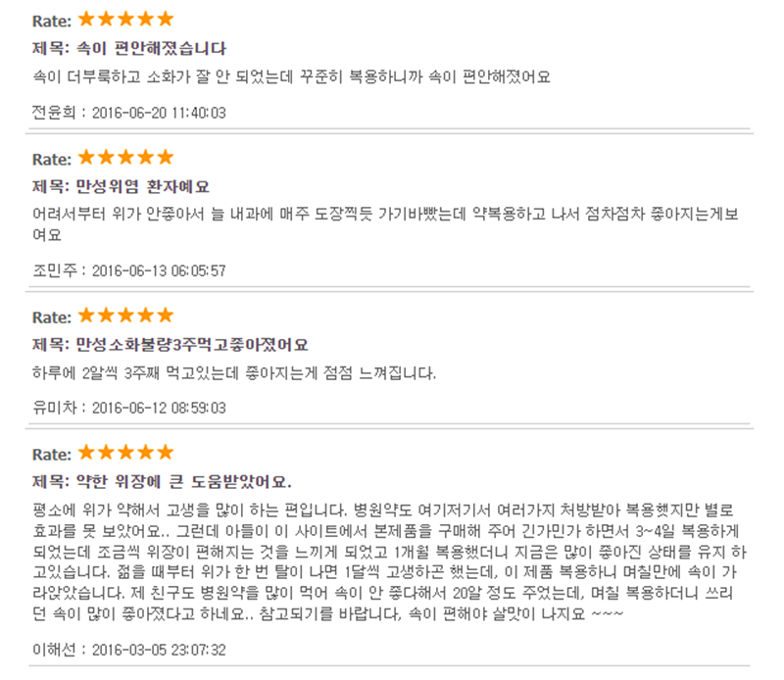Viewport: 784px width, 680px height.
Task: Click the fifth star in 전윤희's review rating
Action: 165,19
